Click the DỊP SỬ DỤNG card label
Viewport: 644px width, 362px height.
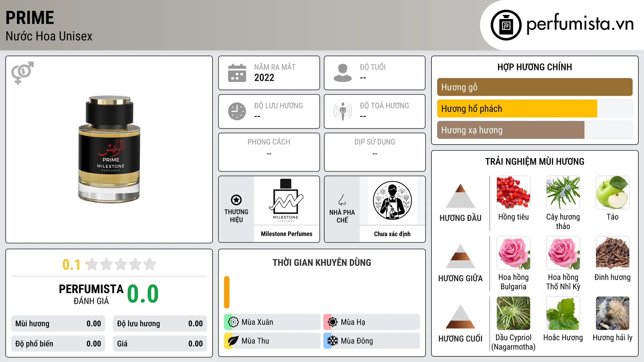(x=375, y=142)
